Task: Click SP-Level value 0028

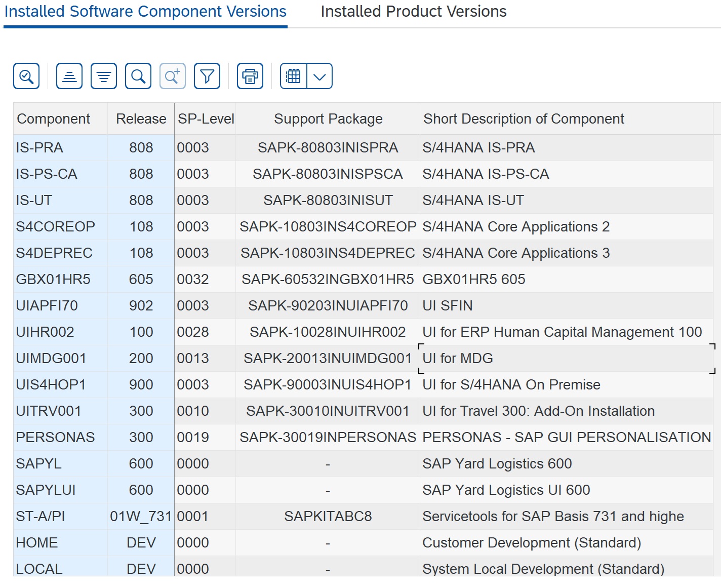Action: 206,332
